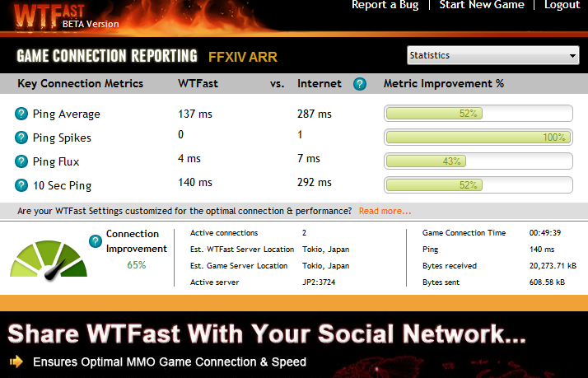The image size is (588, 378).
Task: Click the active server JP2:3724 value
Action: tap(319, 282)
